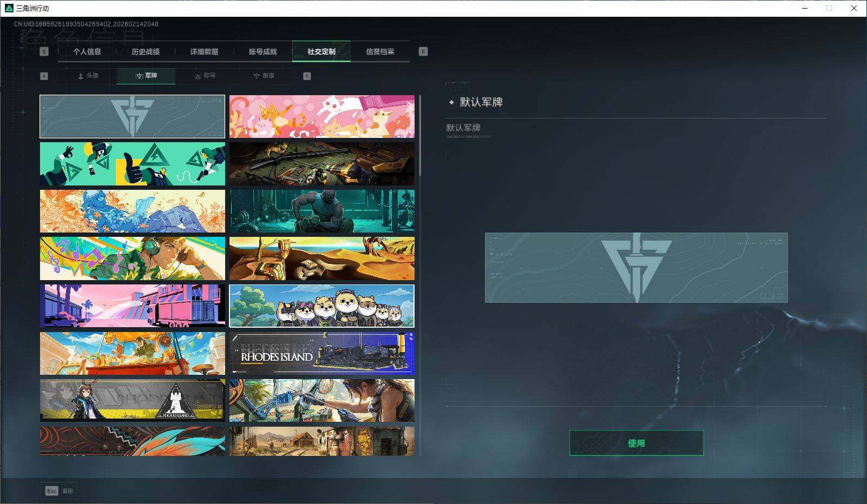The height and width of the screenshot is (504, 867).
Task: Click the 三角洲行动 app icon in title bar
Action: pyautogui.click(x=9, y=8)
